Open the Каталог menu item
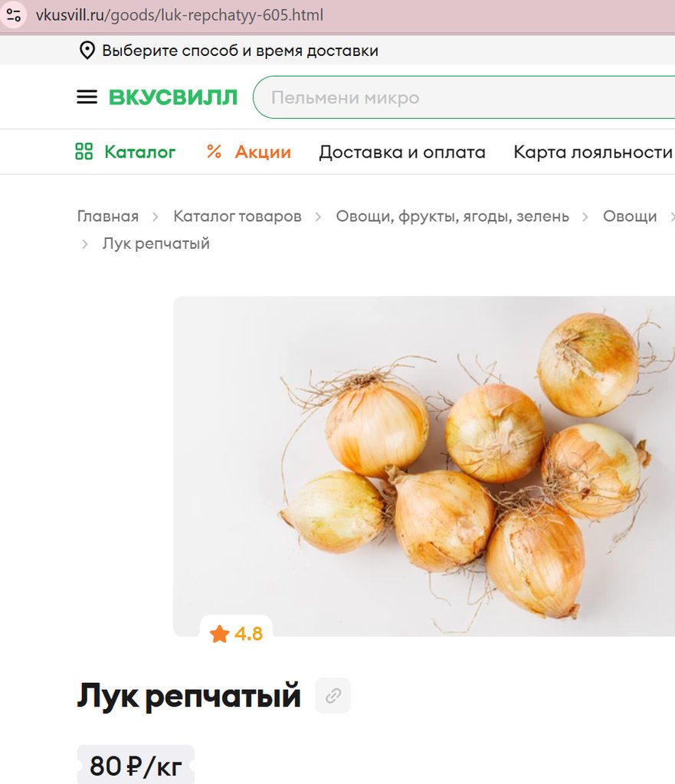The height and width of the screenshot is (784, 675). coord(139,152)
